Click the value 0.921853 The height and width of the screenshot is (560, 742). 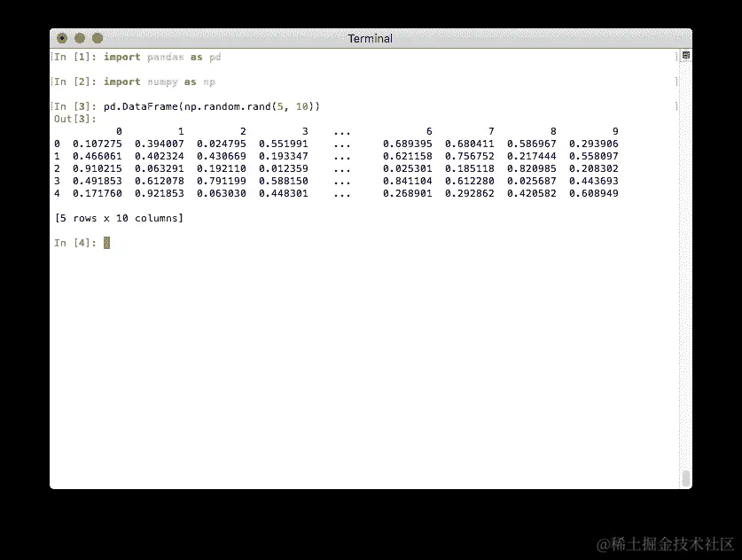[x=159, y=193]
